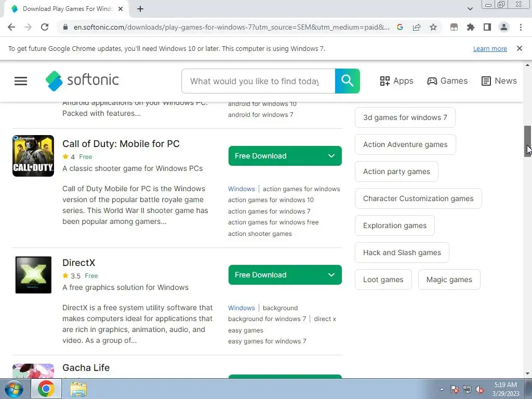This screenshot has width=532, height=399.
Task: Toggle the Chrome side panel icon
Action: tap(487, 27)
